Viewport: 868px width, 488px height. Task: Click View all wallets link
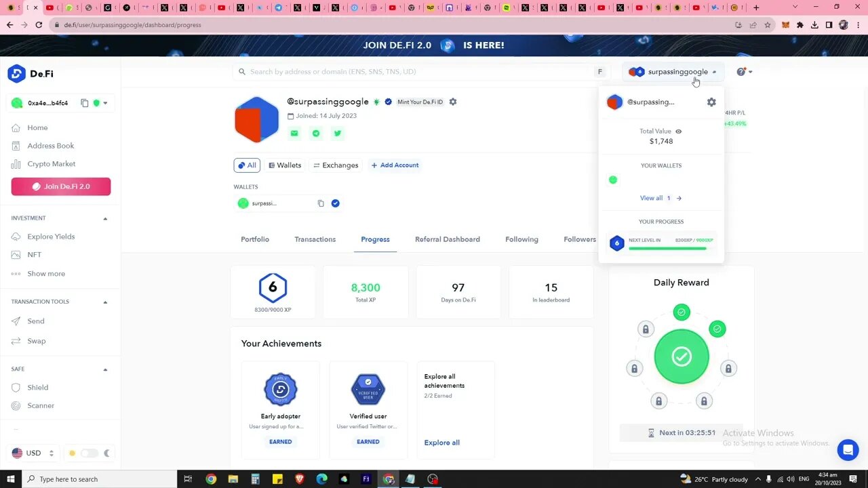click(661, 198)
